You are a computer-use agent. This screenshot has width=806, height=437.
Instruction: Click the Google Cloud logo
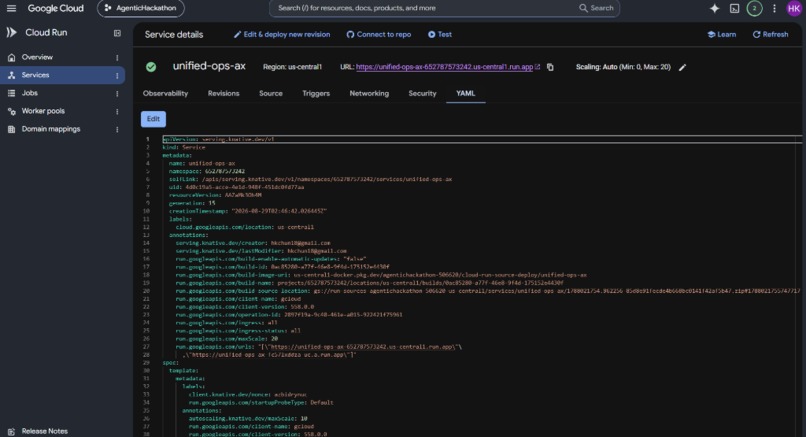tap(56, 8)
